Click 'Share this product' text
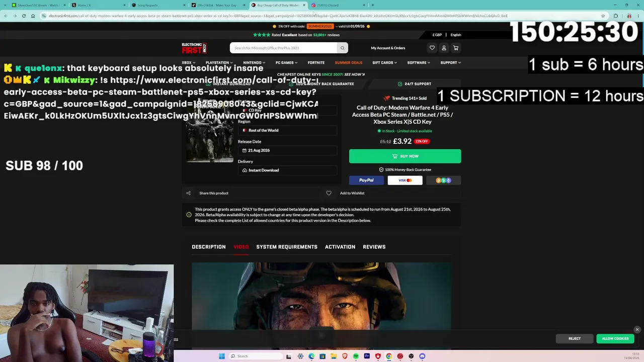Screen dimensions: 644x362 (214, 193)
